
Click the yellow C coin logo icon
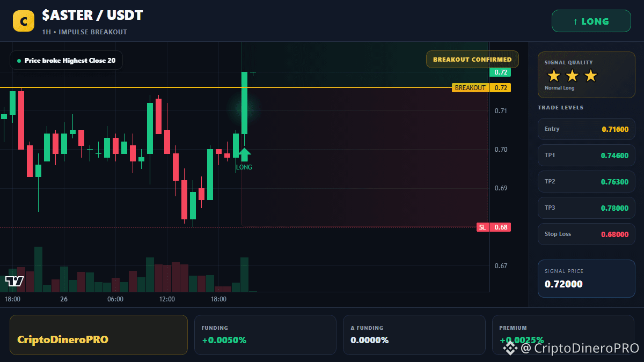pos(23,21)
